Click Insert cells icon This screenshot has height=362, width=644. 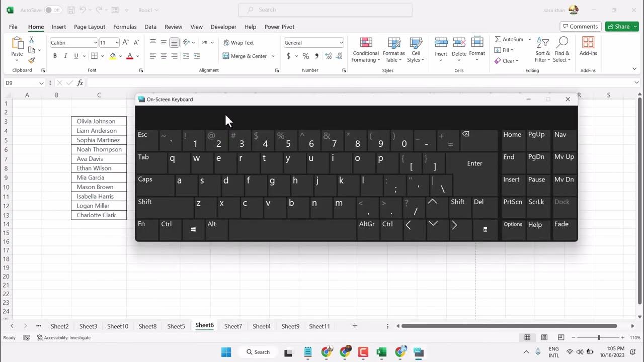pyautogui.click(x=441, y=43)
